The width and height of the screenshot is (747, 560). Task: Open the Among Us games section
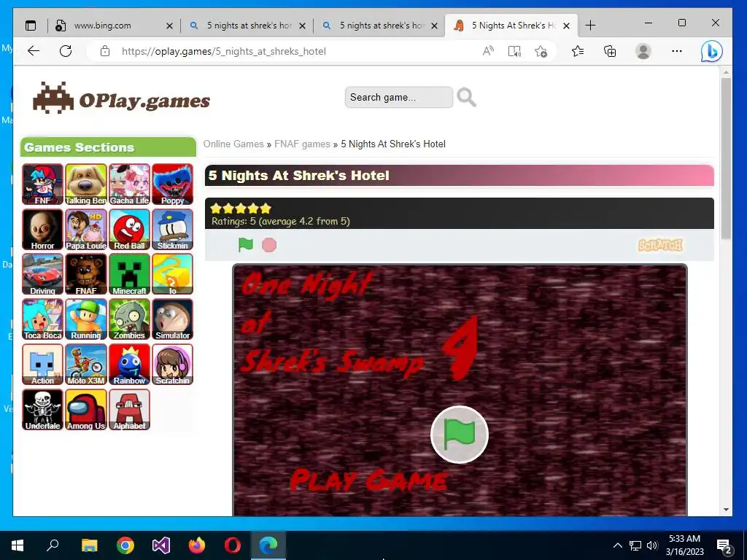click(x=86, y=410)
